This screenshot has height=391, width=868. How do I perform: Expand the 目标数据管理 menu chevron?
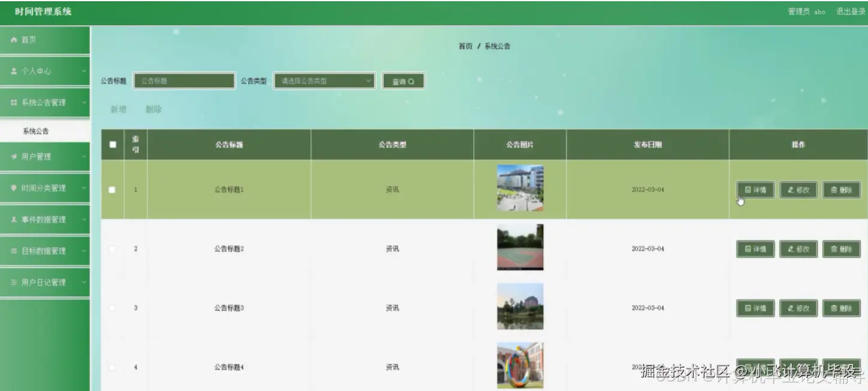[84, 251]
